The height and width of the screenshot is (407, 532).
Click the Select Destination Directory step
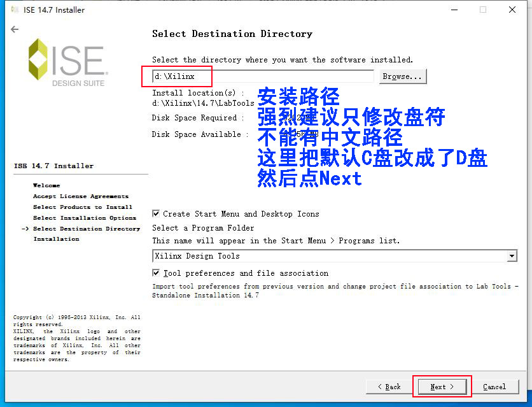[87, 229]
